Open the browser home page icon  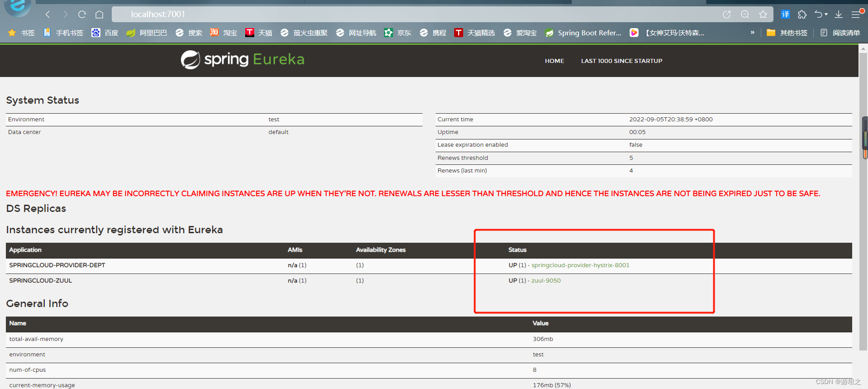click(100, 14)
